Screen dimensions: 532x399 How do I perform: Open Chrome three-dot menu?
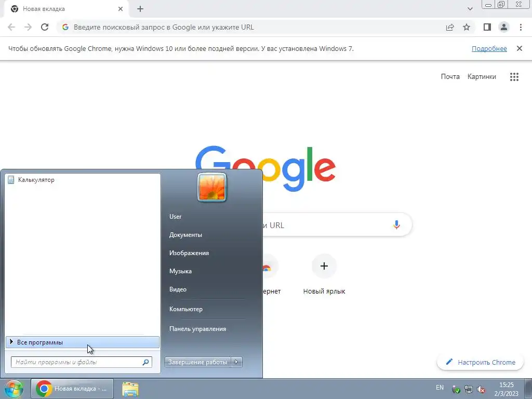pyautogui.click(x=521, y=27)
